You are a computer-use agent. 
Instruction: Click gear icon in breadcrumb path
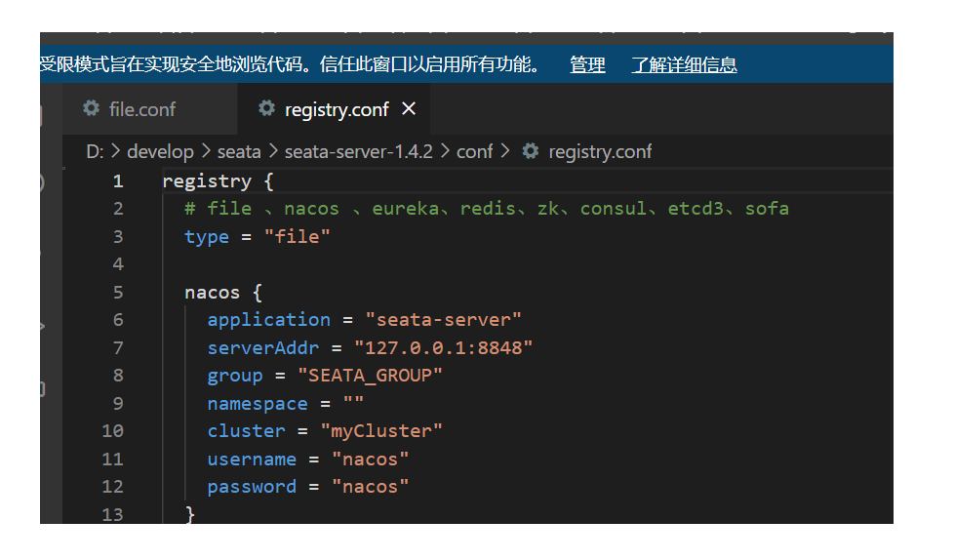pyautogui.click(x=531, y=151)
